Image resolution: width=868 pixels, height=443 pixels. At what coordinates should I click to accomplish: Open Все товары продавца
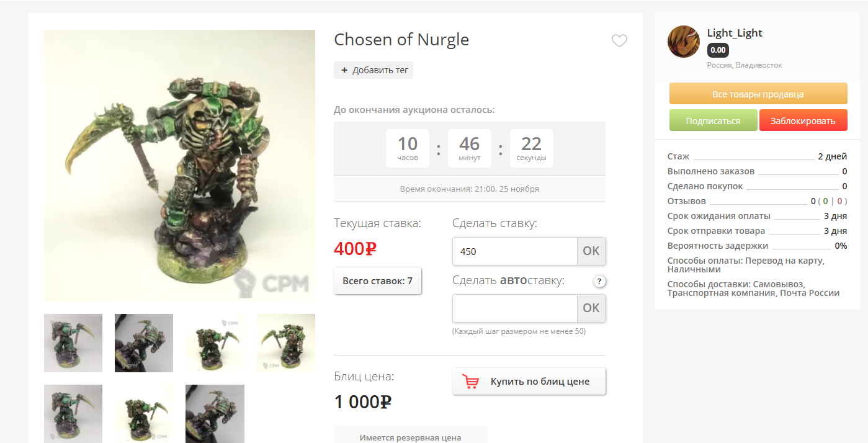click(758, 94)
